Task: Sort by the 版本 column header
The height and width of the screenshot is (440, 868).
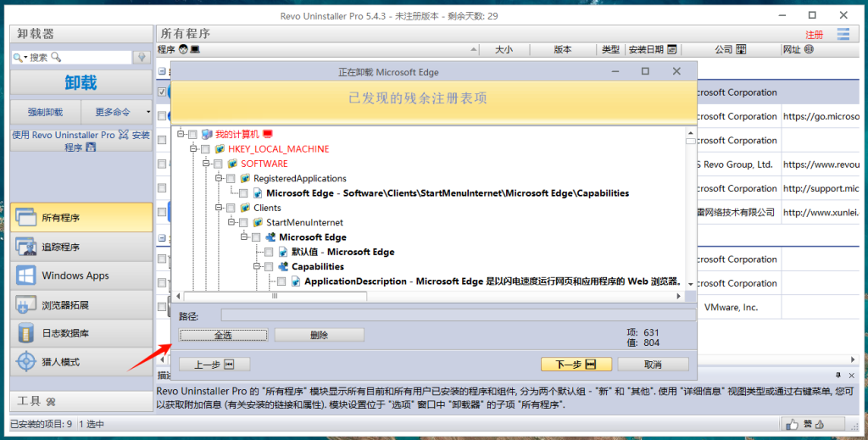Action: click(x=563, y=49)
